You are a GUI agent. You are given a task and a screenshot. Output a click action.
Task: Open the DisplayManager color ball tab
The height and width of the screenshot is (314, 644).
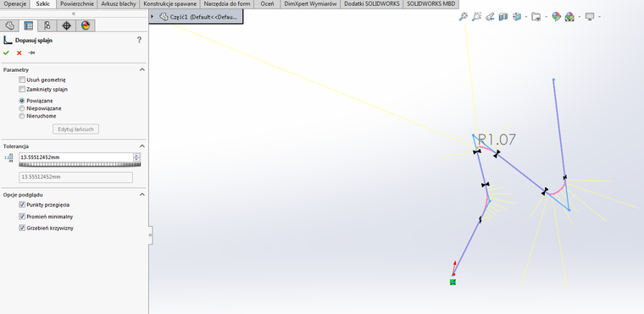[x=85, y=26]
